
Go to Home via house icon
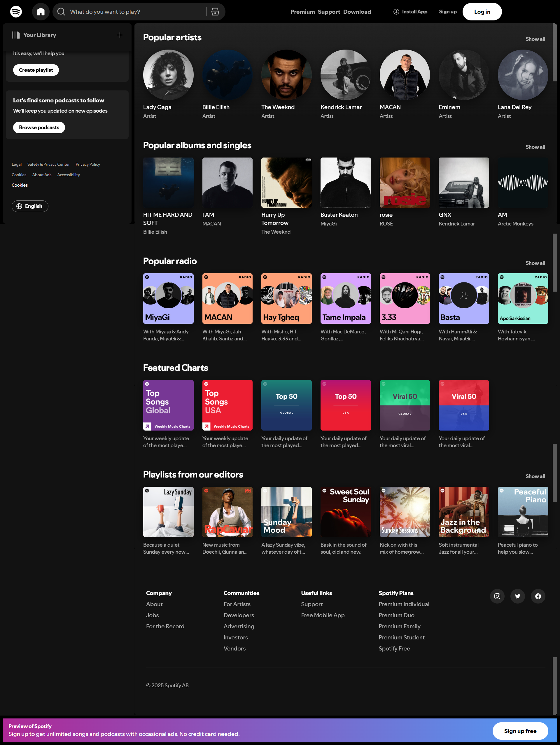pos(41,12)
